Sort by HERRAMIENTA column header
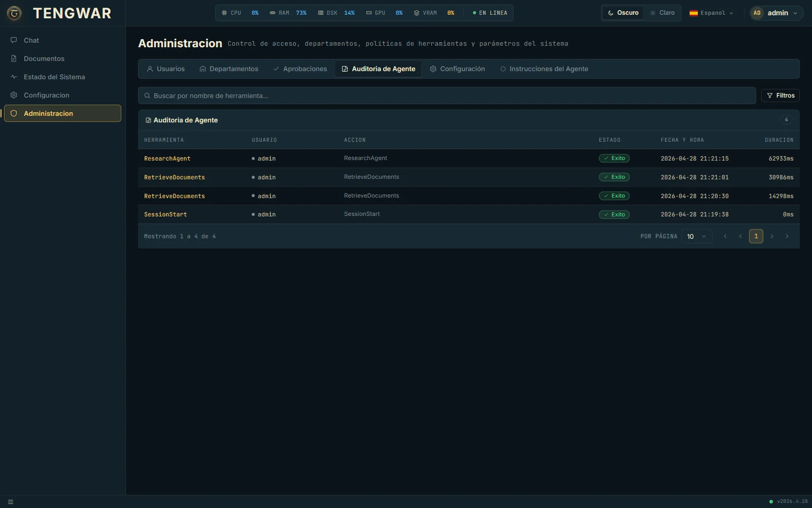Viewport: 812px width, 508px height. (164, 140)
